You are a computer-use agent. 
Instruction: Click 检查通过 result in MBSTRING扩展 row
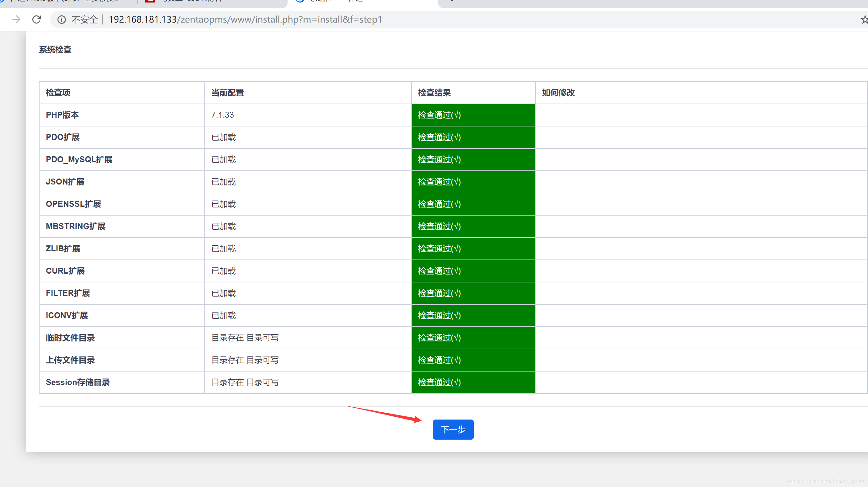tap(439, 226)
